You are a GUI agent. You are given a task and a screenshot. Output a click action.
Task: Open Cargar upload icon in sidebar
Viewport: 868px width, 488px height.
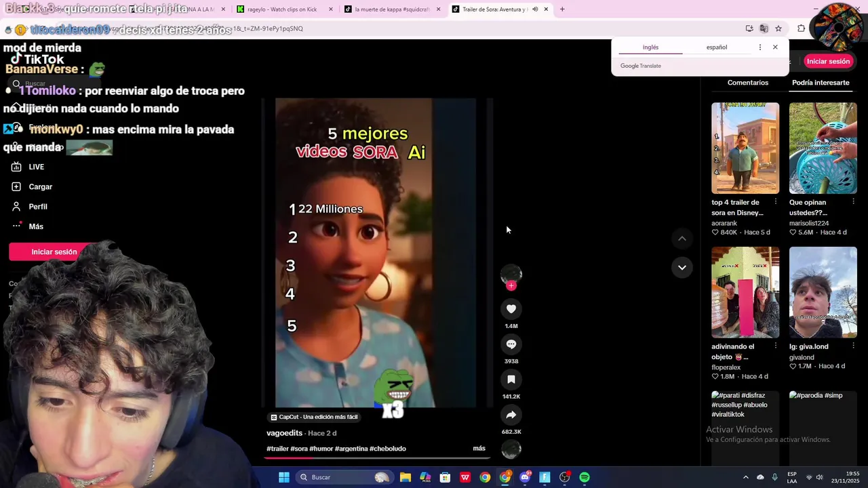point(16,186)
